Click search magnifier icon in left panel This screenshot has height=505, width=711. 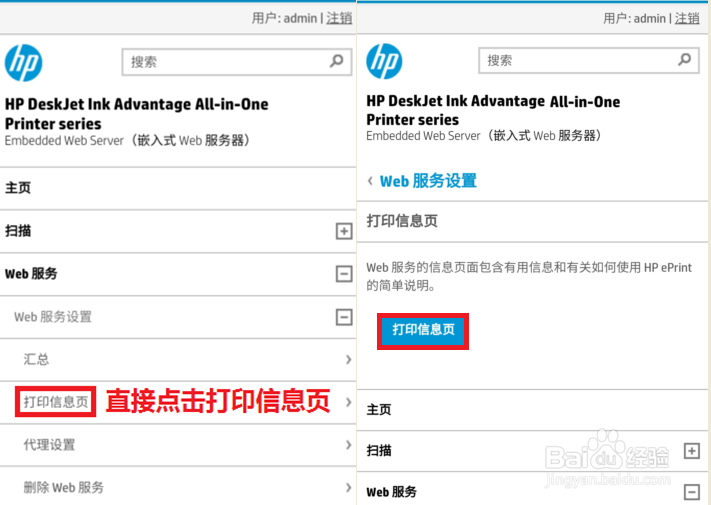pyautogui.click(x=336, y=61)
